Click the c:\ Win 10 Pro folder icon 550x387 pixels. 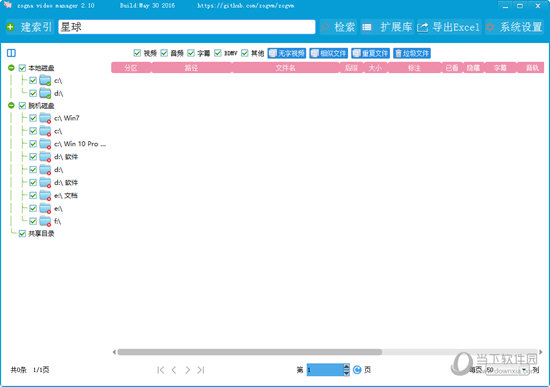[x=45, y=144]
